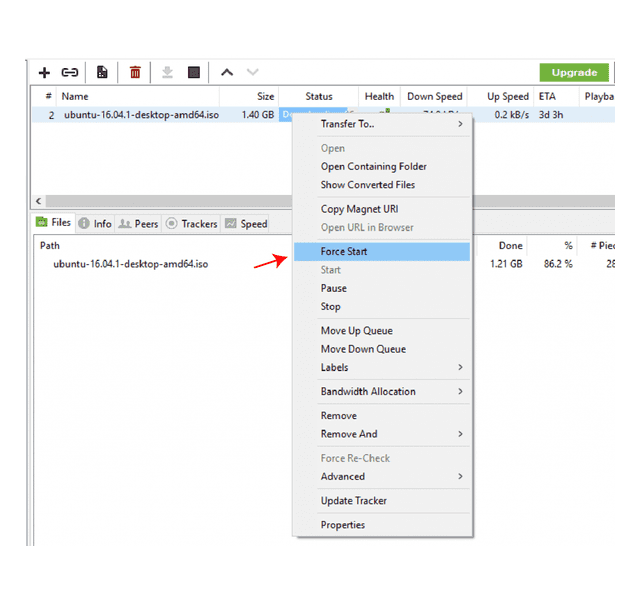Select Force Start in the context menu
This screenshot has width=640, height=600.
coord(382,251)
